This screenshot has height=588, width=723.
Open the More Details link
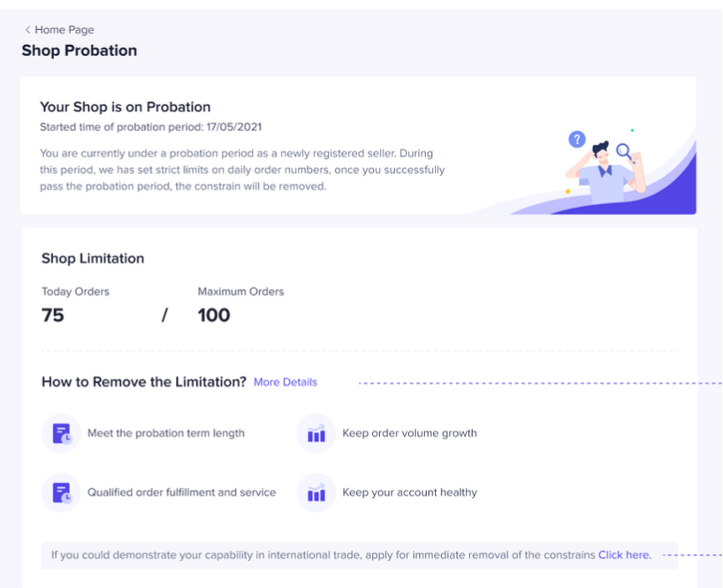pyautogui.click(x=285, y=382)
